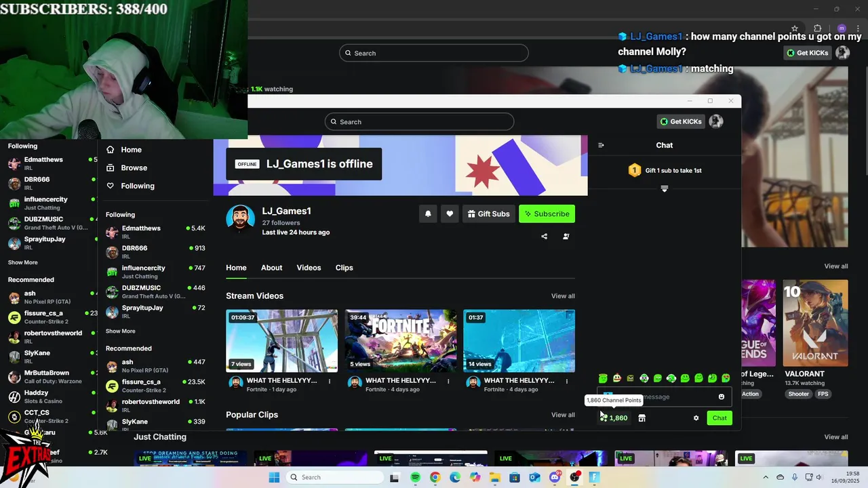868x488 pixels.
Task: Open emote picker in message box
Action: click(x=722, y=397)
